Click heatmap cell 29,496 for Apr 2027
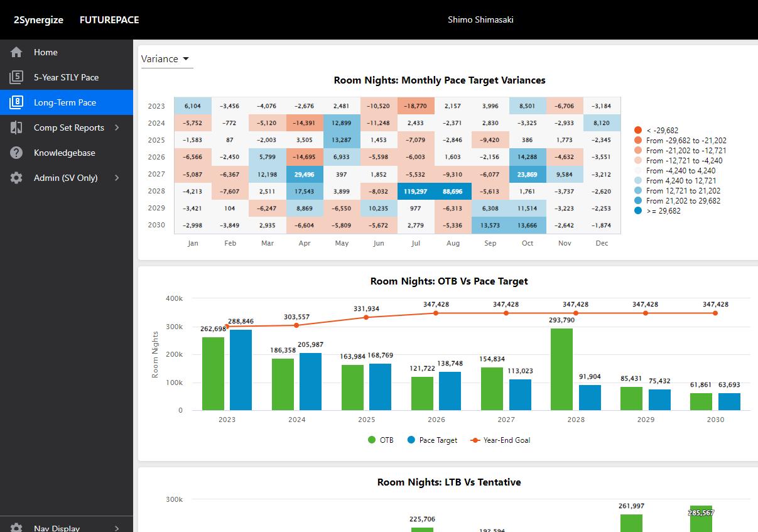The height and width of the screenshot is (532, 758). [305, 174]
